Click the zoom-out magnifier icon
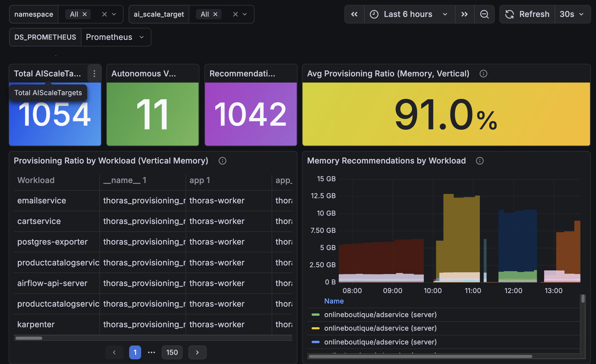The width and height of the screenshot is (596, 364). (x=485, y=14)
